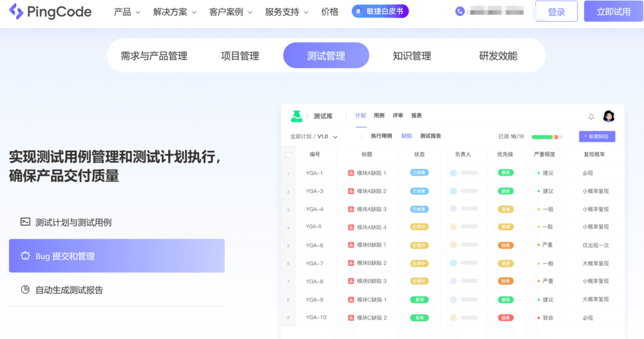The width and height of the screenshot is (644, 339).
Task: Switch to the 执行用例 sub-tab
Action: pos(382,136)
